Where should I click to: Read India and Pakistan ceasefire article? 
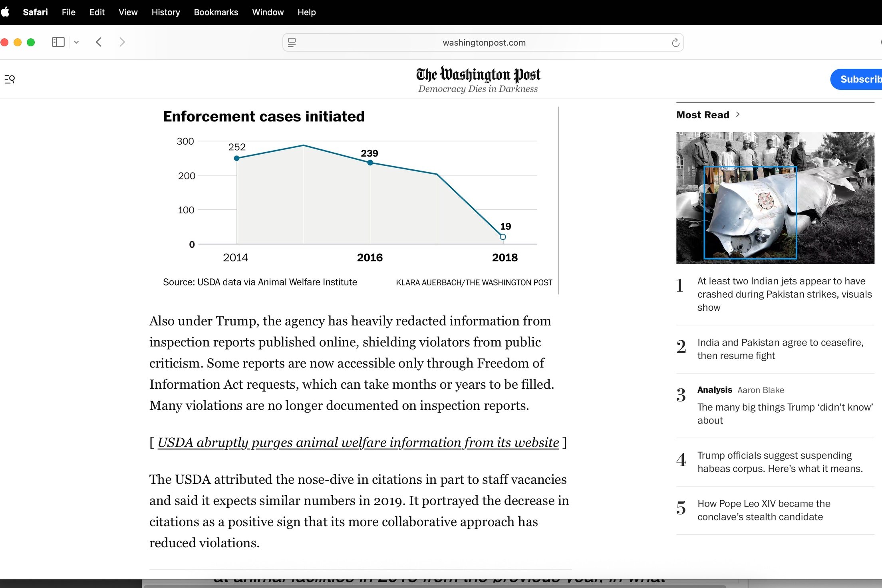781,349
